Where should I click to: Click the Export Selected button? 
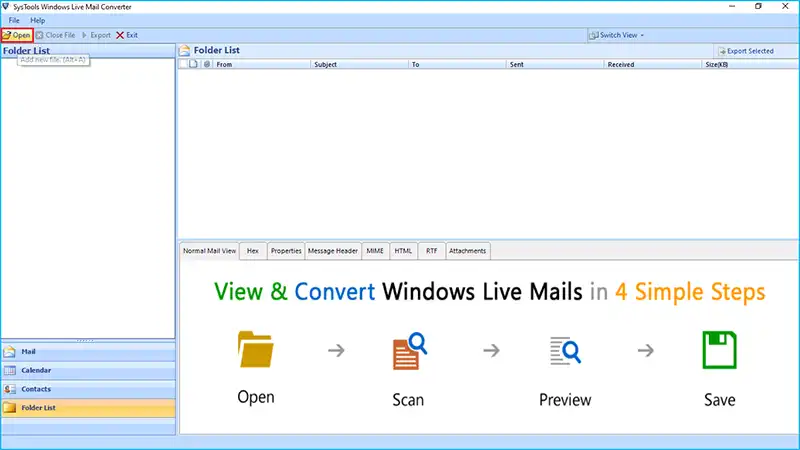pos(745,51)
